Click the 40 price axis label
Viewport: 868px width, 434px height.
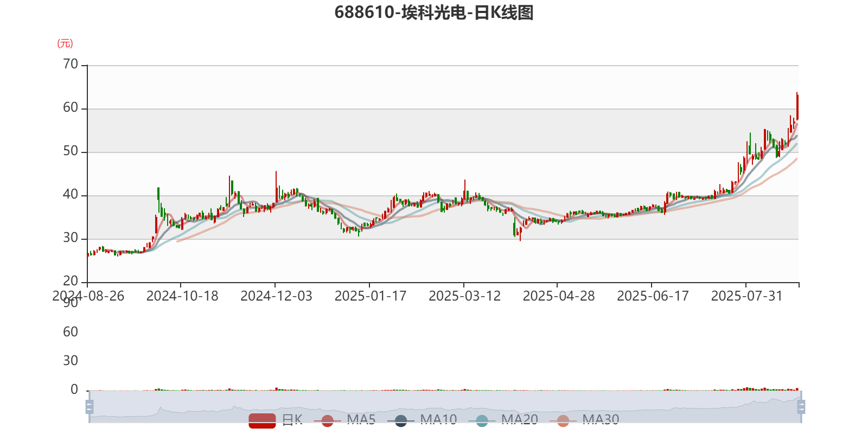point(71,195)
